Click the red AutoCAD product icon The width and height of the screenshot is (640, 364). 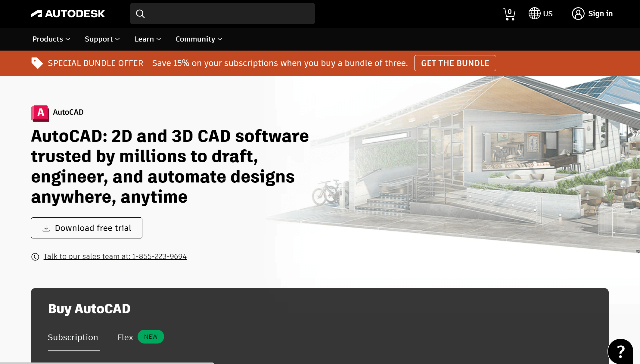coord(40,113)
